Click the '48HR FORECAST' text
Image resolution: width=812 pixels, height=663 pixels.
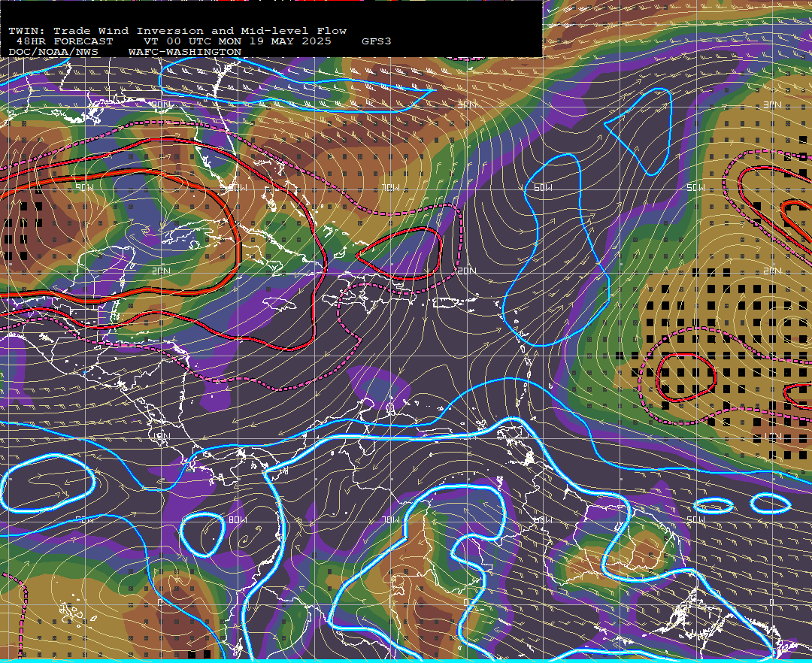point(65,41)
